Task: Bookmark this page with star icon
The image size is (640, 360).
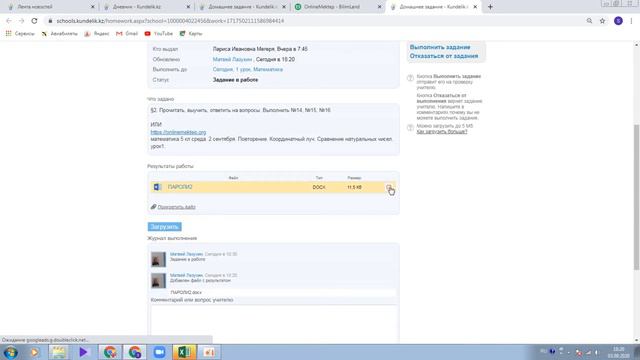Action: point(602,21)
